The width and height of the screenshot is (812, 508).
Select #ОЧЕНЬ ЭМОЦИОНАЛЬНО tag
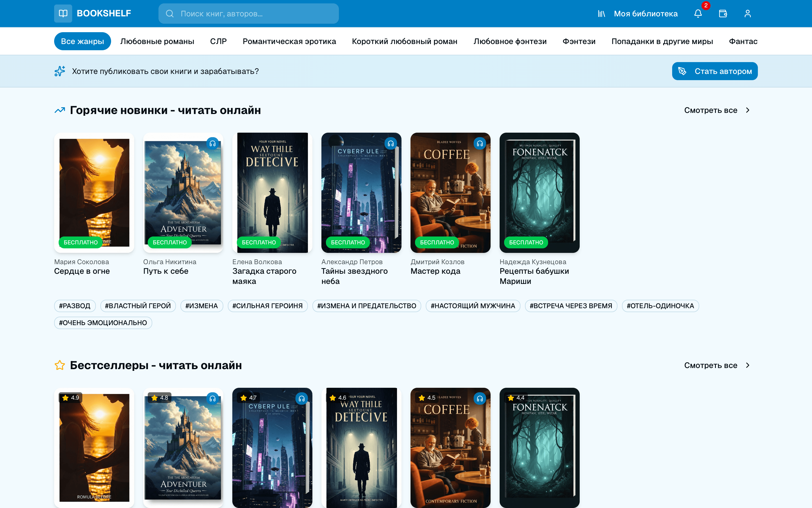click(x=103, y=323)
